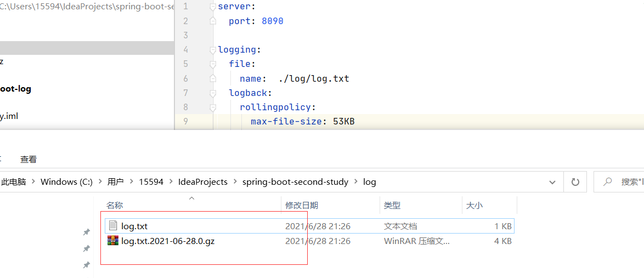This screenshot has width=644, height=278.
Task: Collapse the rollingpolicy block fold marker
Action: [x=212, y=107]
